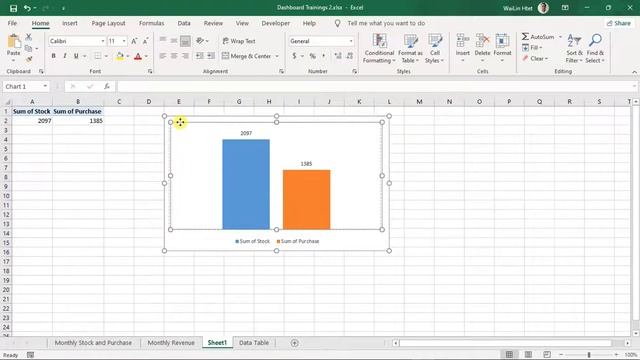Apply the Accounting dollar format
This screenshot has width=640, height=360.
pyautogui.click(x=294, y=56)
